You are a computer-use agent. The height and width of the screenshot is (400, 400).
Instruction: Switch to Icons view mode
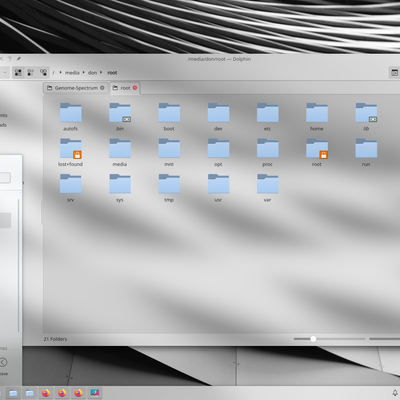click(18, 72)
